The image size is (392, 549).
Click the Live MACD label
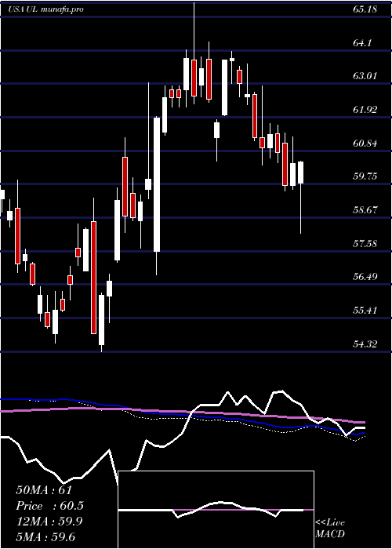pyautogui.click(x=330, y=529)
